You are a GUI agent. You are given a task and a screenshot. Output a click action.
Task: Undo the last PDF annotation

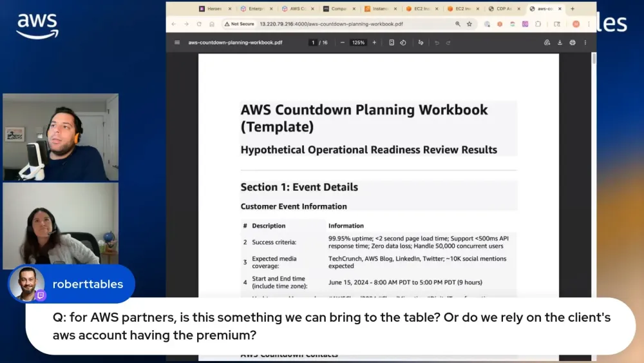tap(437, 43)
